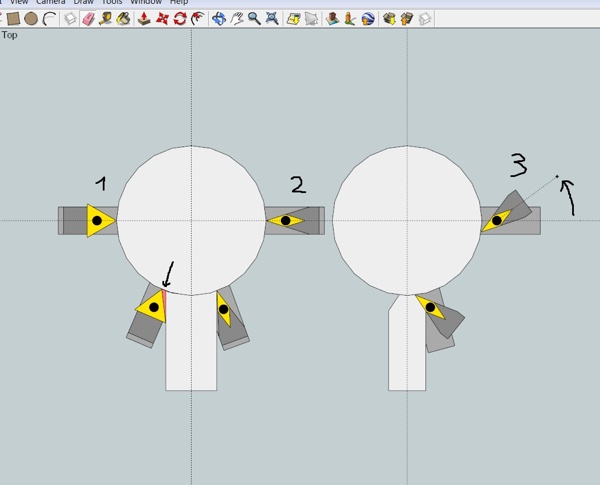
Task: Select the yellow triangular insert beside number 1
Action: [x=100, y=220]
